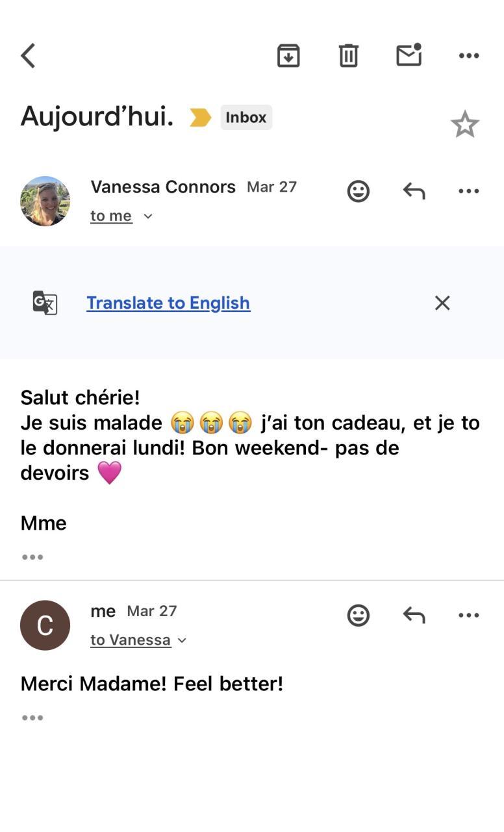
Task: Dismiss the translate banner
Action: [x=442, y=303]
